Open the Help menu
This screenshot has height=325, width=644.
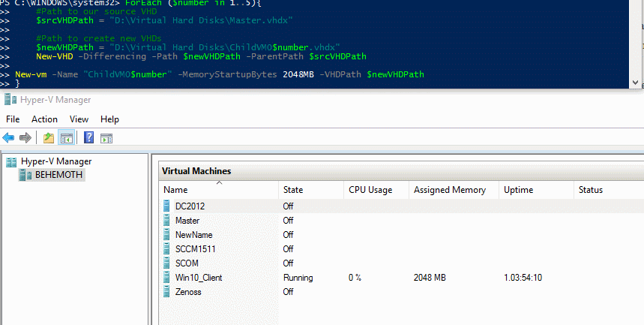[x=109, y=119]
